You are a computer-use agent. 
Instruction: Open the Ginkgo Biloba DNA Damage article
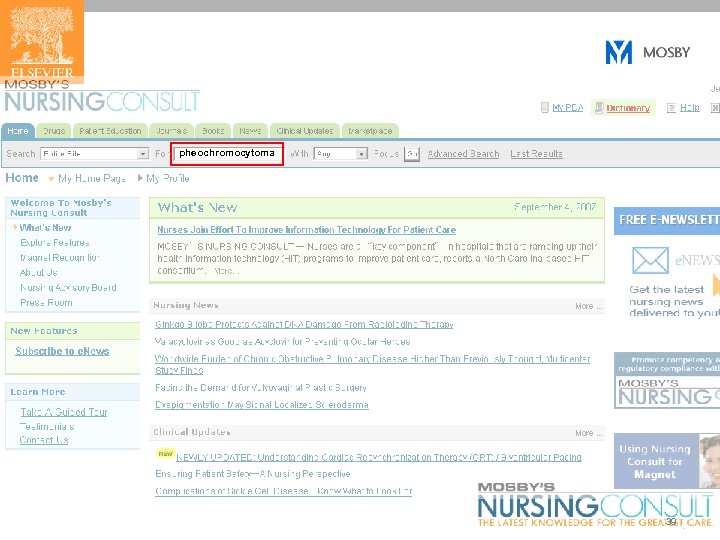(x=304, y=325)
